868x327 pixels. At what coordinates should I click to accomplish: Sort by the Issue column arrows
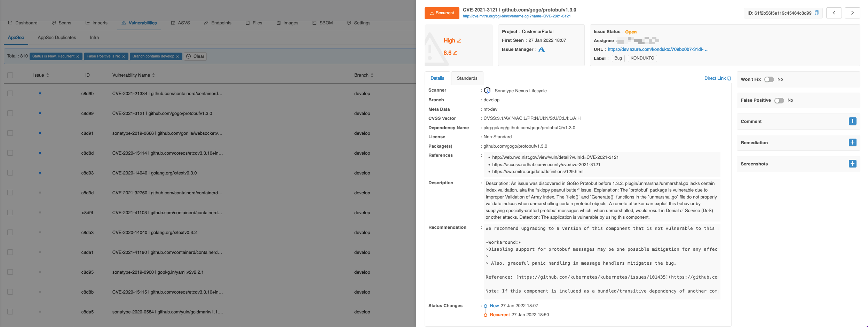coord(48,75)
